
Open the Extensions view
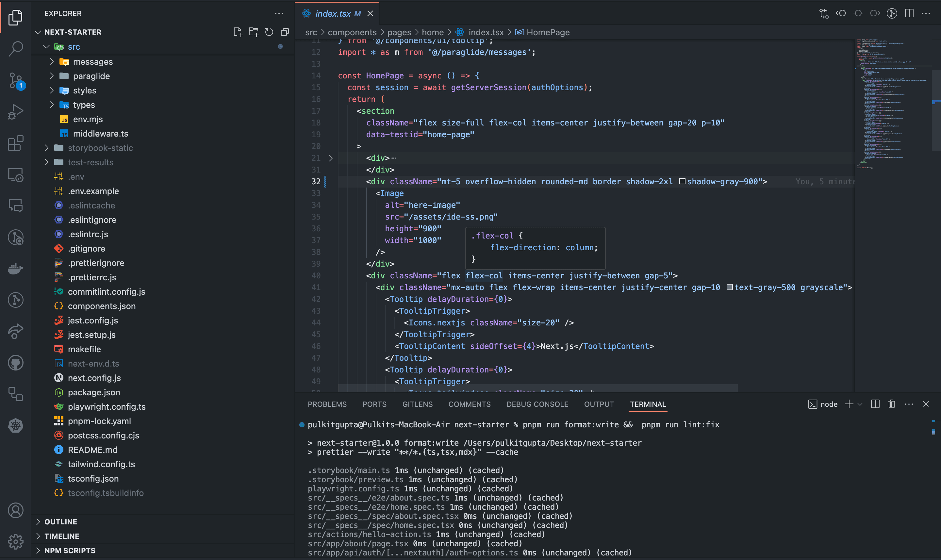pyautogui.click(x=15, y=143)
